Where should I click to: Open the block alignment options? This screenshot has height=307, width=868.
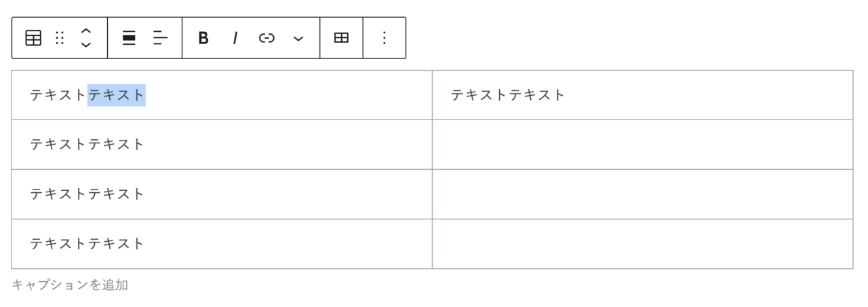tap(129, 38)
